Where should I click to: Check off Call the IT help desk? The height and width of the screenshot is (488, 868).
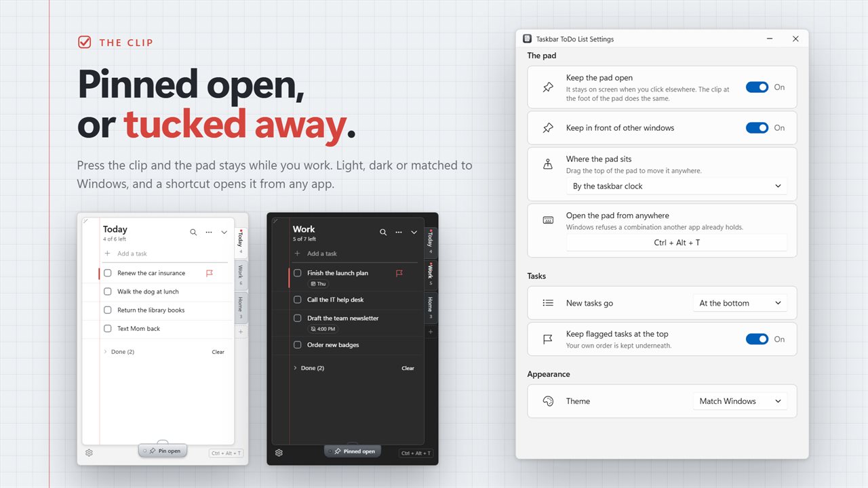click(298, 300)
